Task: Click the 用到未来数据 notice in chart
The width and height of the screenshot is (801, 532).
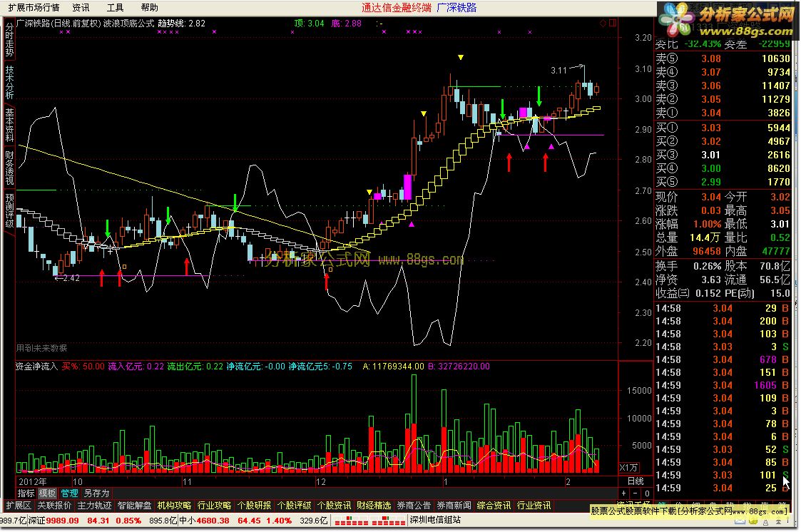Action: point(41,348)
